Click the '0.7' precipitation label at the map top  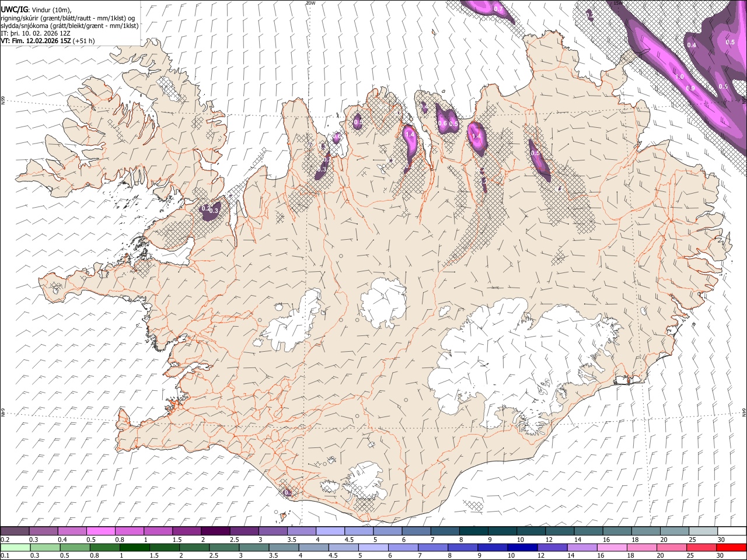click(498, 9)
